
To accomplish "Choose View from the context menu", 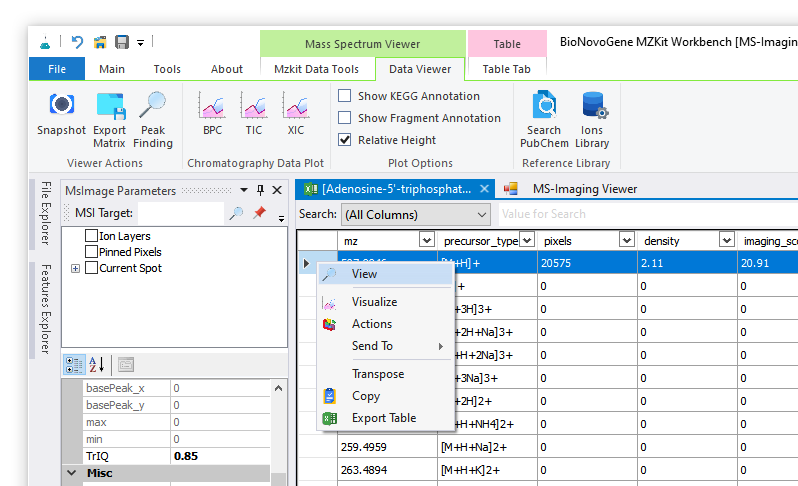I will point(364,274).
